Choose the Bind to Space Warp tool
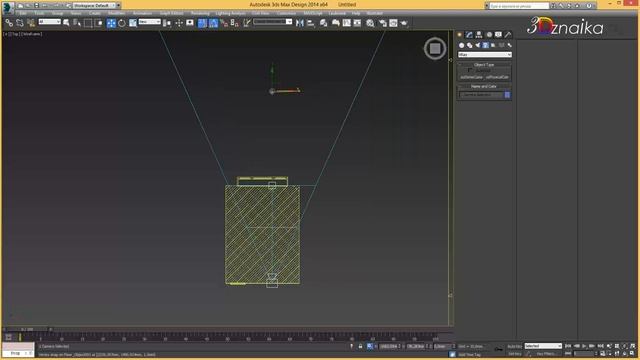 (x=31, y=23)
